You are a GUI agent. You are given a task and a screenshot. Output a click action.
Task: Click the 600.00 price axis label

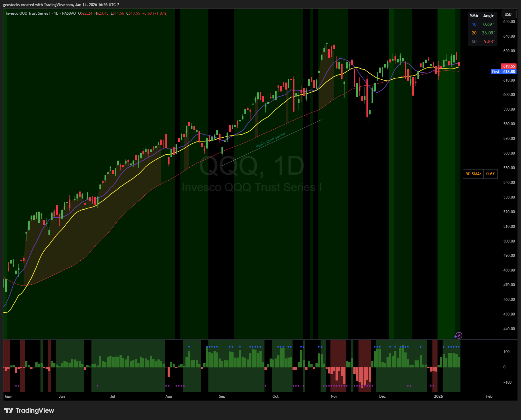509,95
